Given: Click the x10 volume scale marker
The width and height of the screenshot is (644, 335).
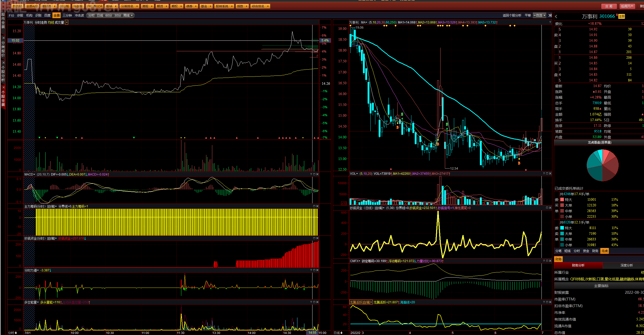Looking at the screenshot, I should (344, 203).
